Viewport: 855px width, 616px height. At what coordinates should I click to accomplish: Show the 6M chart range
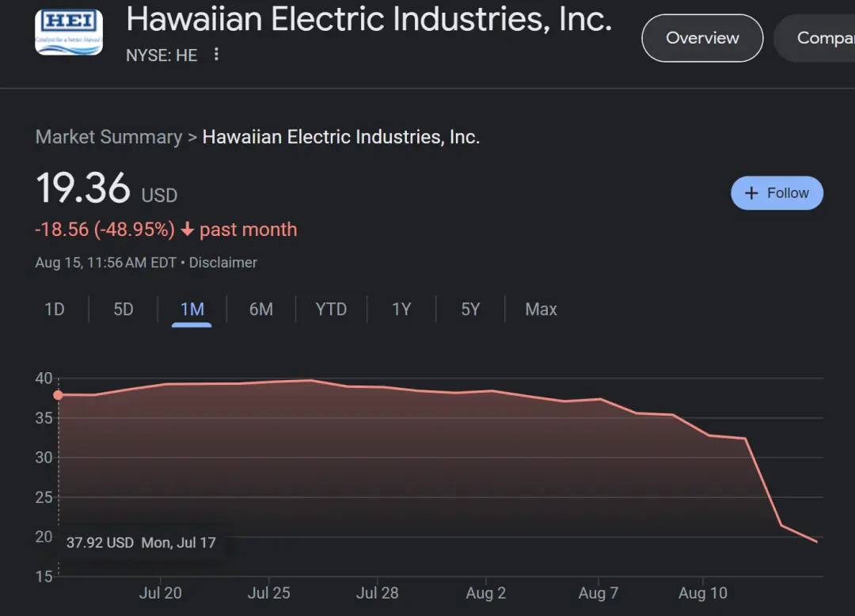261,309
